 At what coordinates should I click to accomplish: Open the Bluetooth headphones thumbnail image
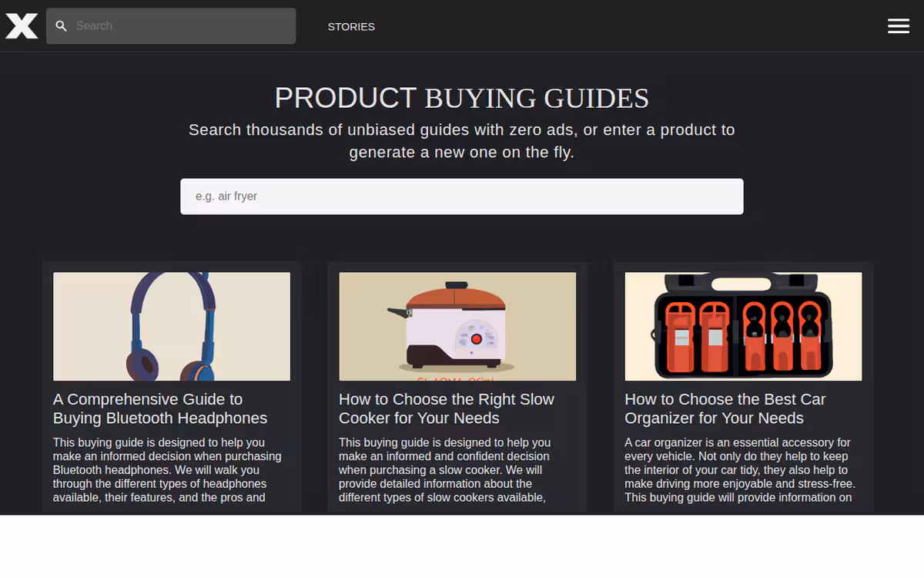click(x=172, y=326)
